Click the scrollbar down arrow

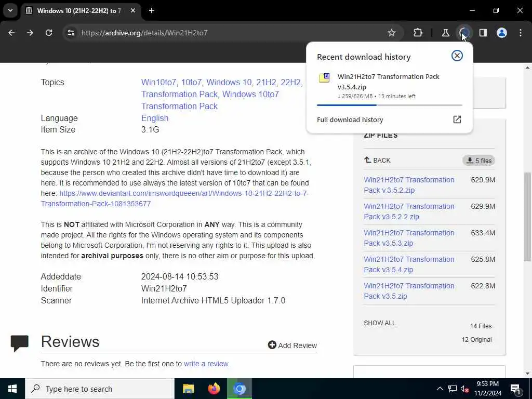[528, 374]
